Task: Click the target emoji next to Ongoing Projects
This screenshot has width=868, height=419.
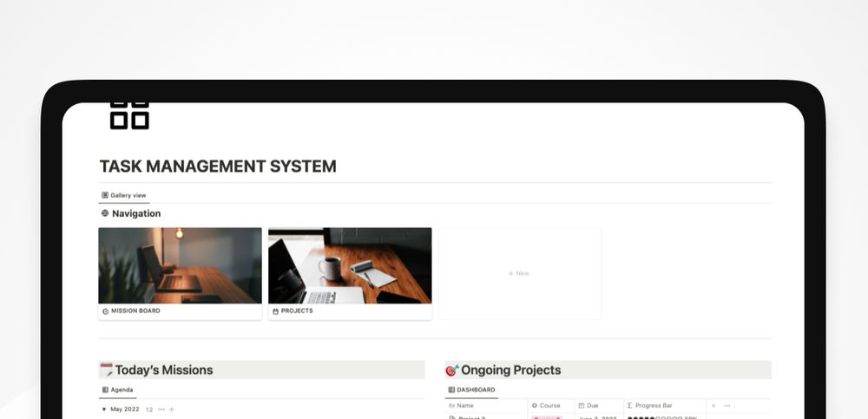Action: click(x=451, y=370)
